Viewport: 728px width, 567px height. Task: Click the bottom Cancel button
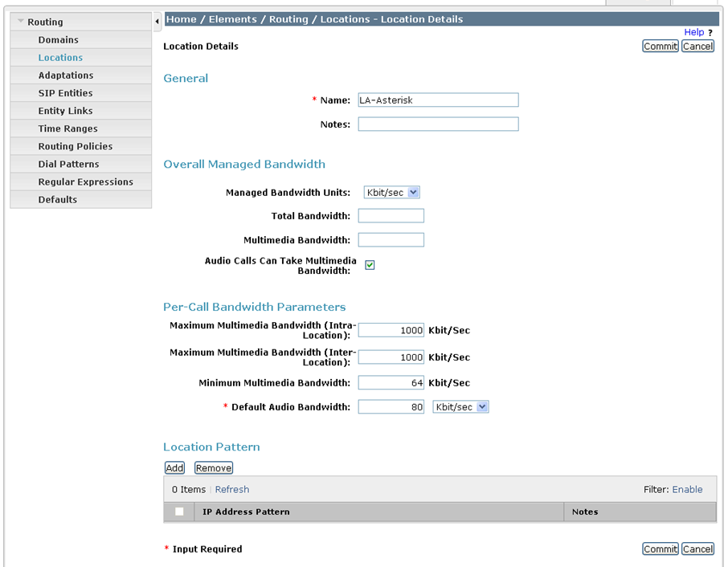[697, 549]
